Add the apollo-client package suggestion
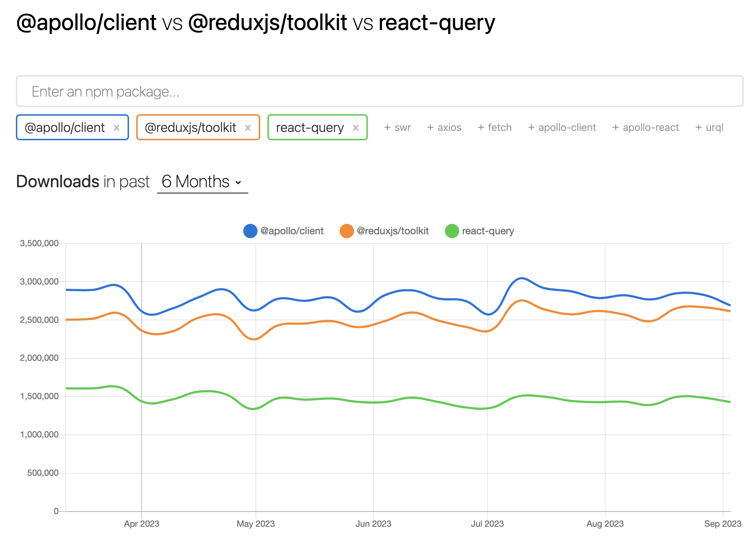 [562, 128]
